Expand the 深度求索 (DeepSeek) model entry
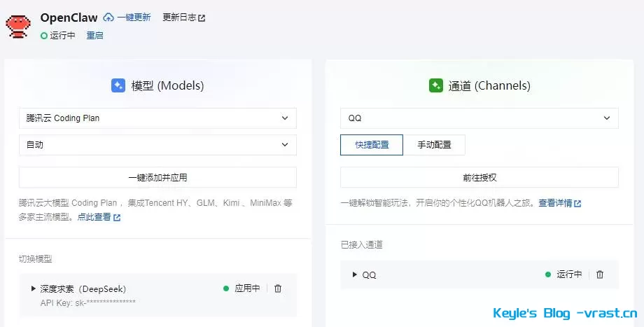The image size is (644, 327). [x=34, y=288]
